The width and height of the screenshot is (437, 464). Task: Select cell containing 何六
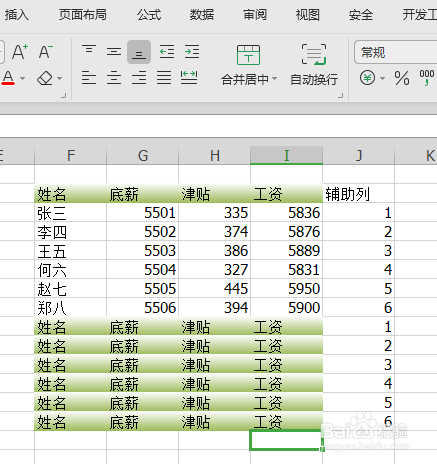pos(71,270)
